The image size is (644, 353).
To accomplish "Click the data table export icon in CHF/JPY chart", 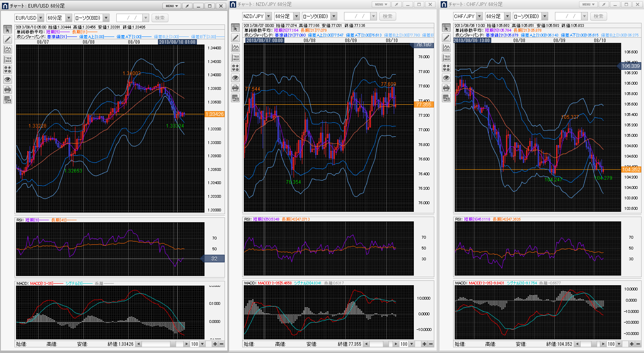I will tap(446, 98).
